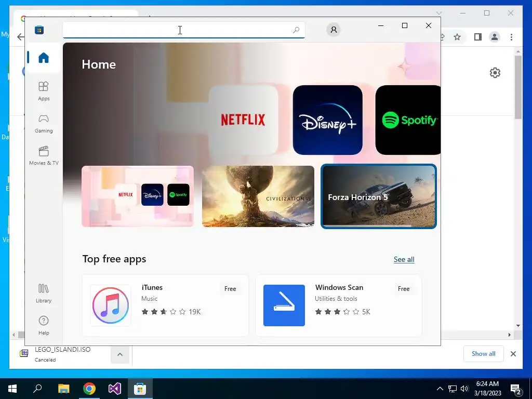The height and width of the screenshot is (399, 532).
Task: Open the Gaming section
Action: click(x=44, y=124)
